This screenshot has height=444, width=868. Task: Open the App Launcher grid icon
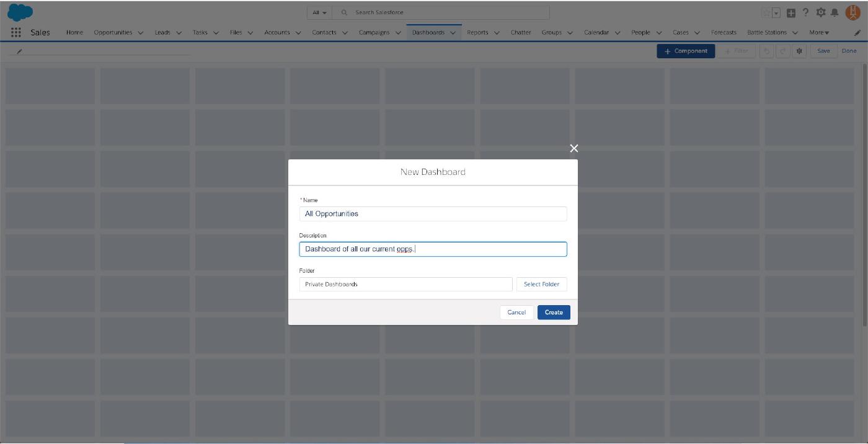pyautogui.click(x=16, y=33)
